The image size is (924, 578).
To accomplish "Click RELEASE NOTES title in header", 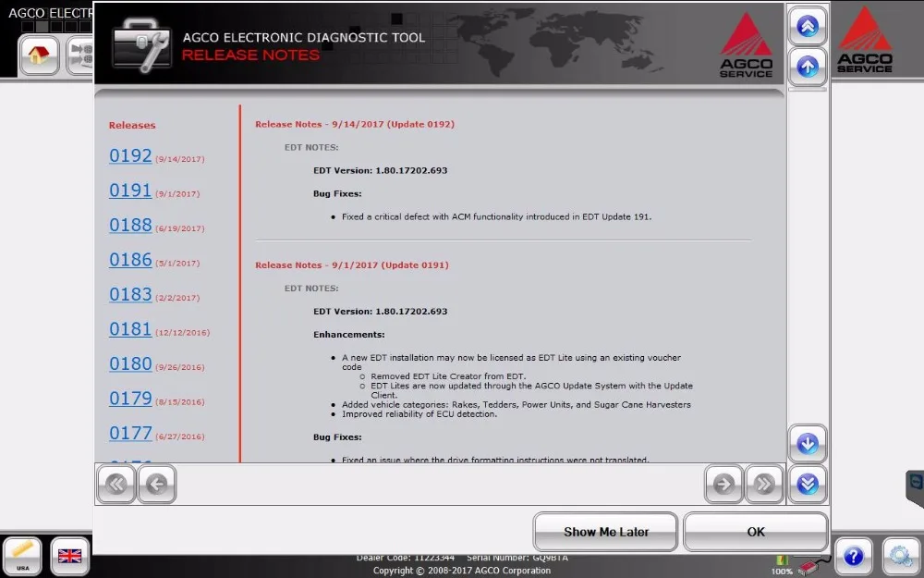I will point(250,55).
